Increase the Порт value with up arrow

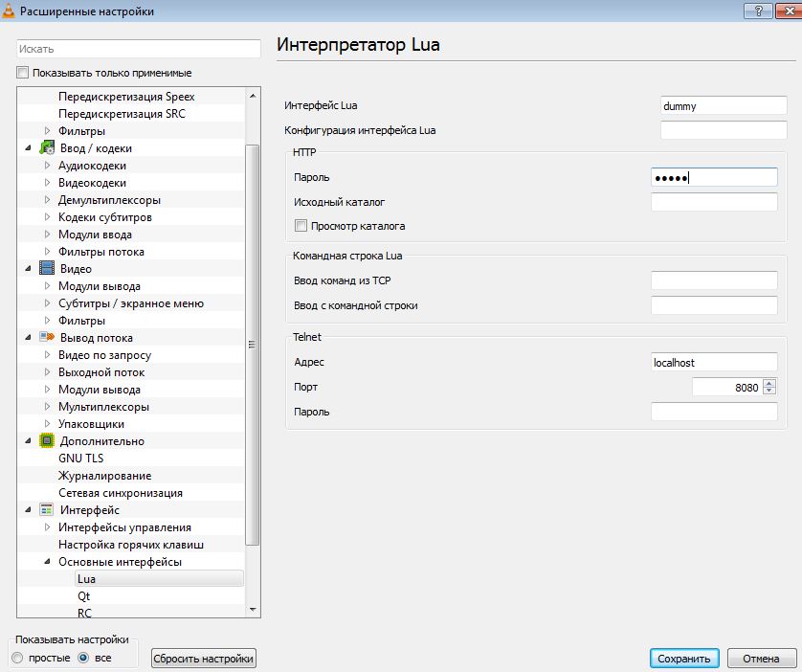[769, 383]
